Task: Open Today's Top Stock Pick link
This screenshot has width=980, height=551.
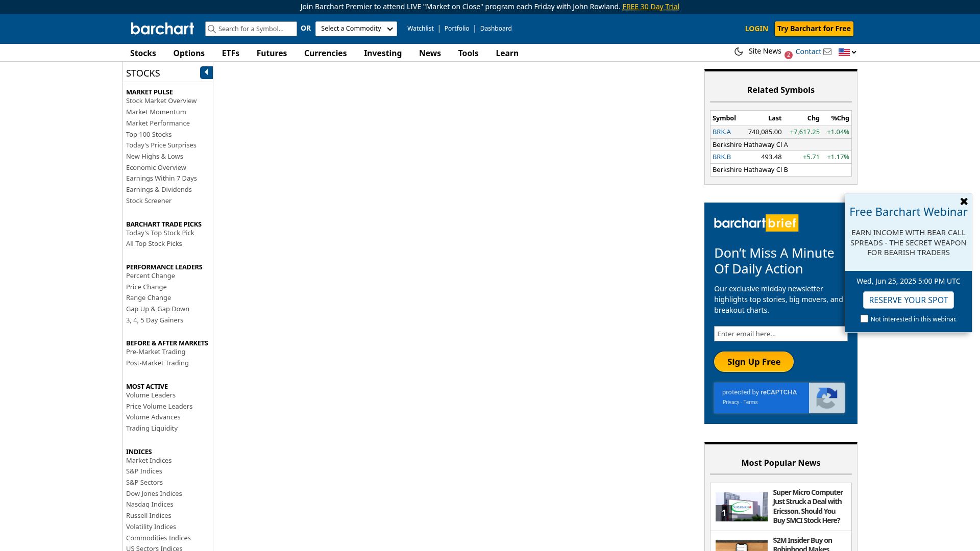Action: click(160, 233)
